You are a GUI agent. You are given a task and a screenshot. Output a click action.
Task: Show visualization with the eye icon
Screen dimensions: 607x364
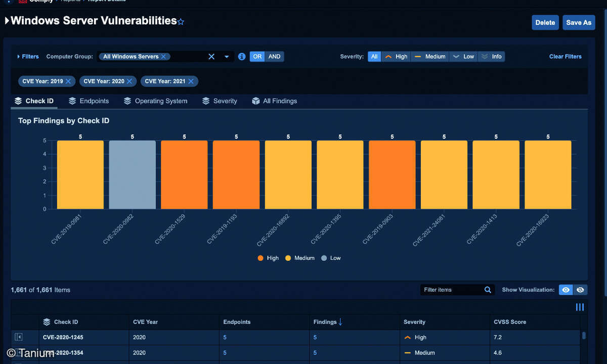point(566,290)
